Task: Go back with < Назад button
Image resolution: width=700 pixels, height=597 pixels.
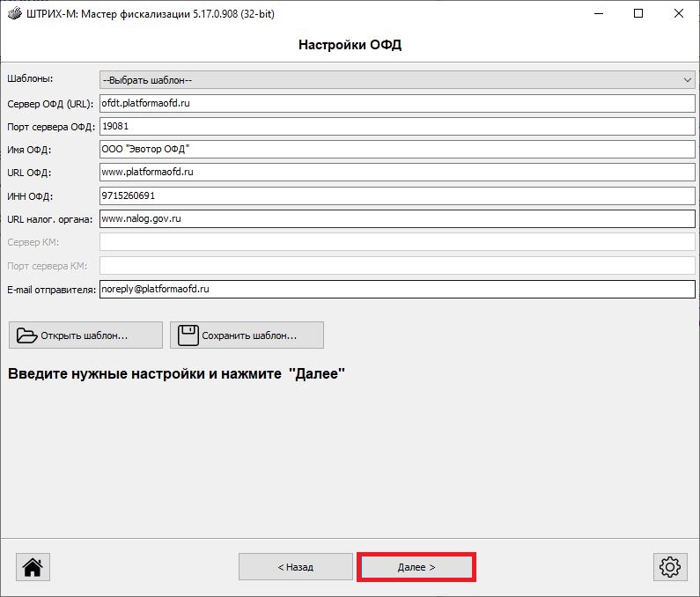Action: tap(295, 567)
